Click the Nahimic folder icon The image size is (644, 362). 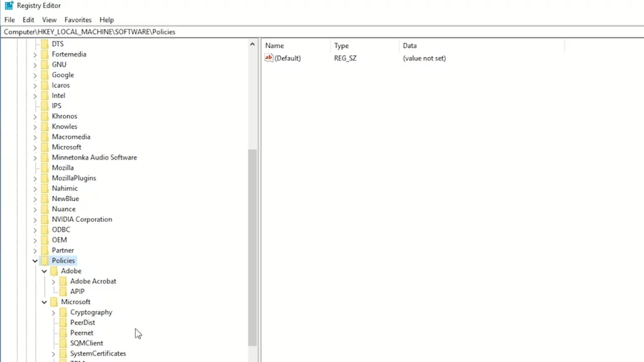click(45, 188)
